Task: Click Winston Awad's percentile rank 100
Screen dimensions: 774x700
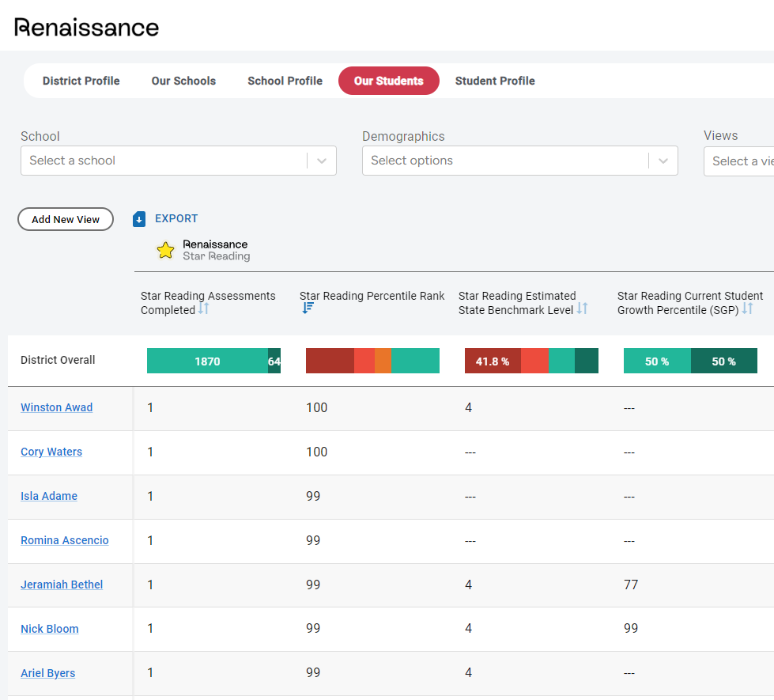Action: [x=317, y=407]
